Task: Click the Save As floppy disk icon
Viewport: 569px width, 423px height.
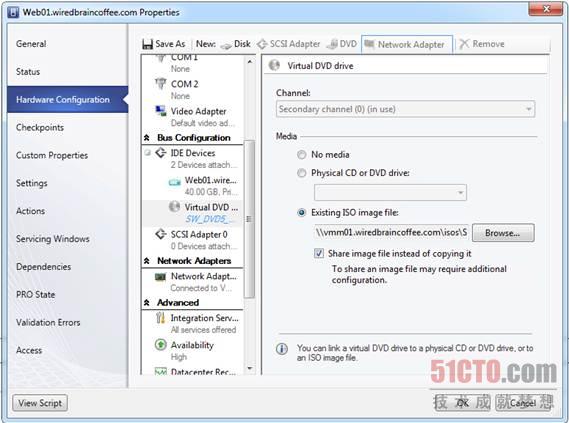Action: [x=147, y=44]
